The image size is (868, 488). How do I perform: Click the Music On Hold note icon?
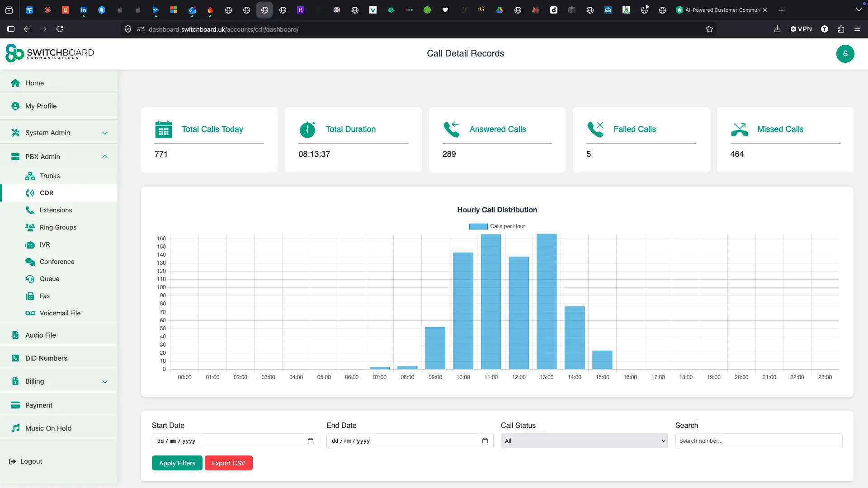click(15, 428)
